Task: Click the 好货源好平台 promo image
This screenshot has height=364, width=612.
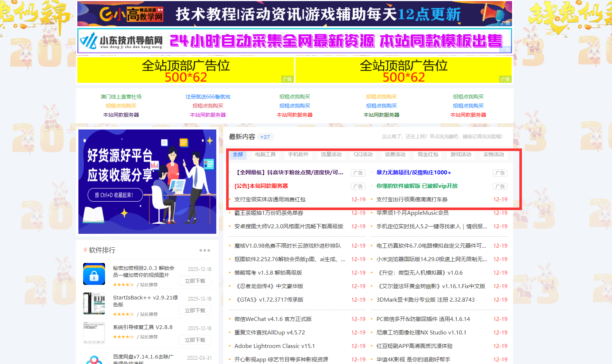Action: tap(147, 182)
